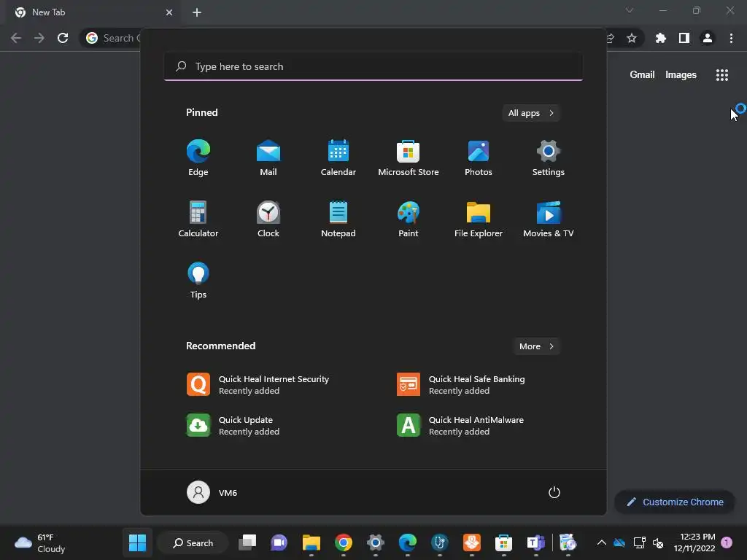Toggle Chrome's side panel icon
The width and height of the screenshot is (747, 560).
click(x=684, y=38)
